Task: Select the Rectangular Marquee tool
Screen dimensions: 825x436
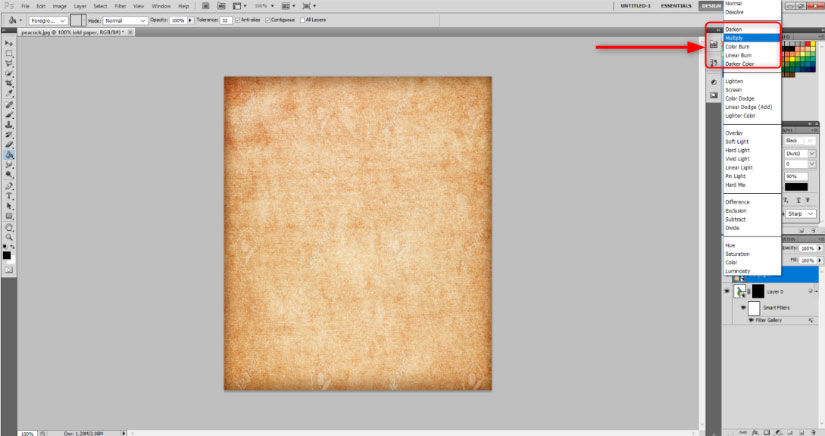Action: [9, 53]
